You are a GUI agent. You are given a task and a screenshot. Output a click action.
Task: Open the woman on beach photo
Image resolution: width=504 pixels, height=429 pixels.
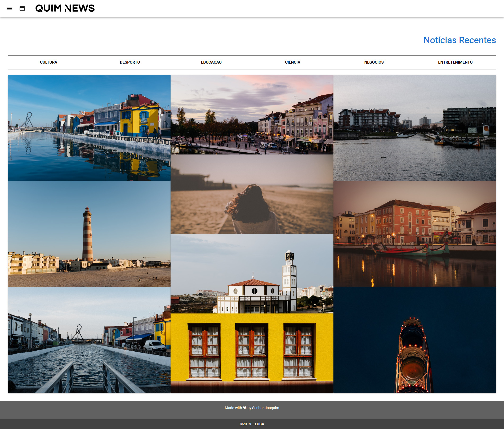[252, 194]
